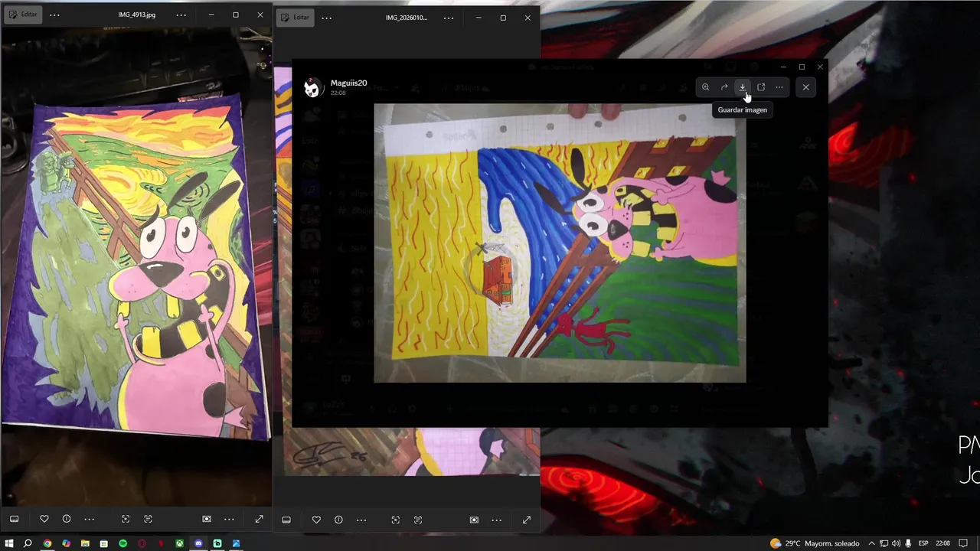Screen dimensions: 980x551
Task: Open dots menu beside Editar in IMG_4913 window
Action: point(54,15)
